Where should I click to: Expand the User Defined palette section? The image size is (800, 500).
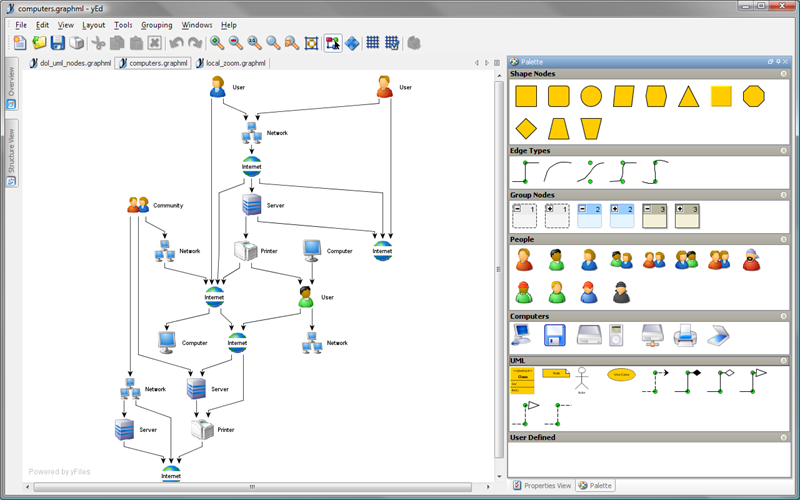click(784, 437)
